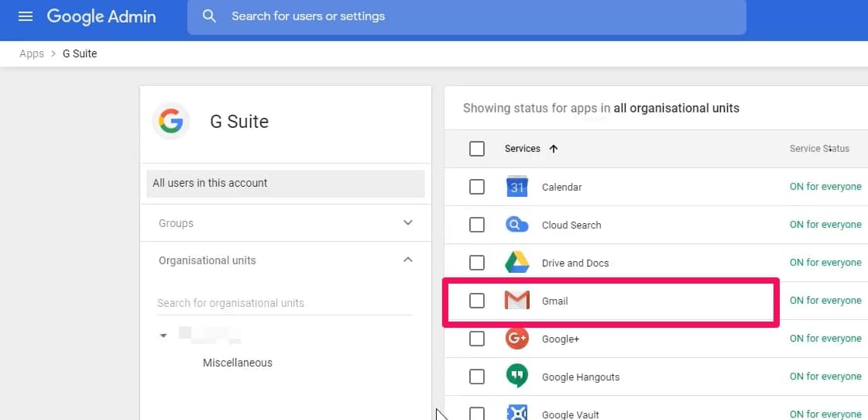Click the Google Admin title
Viewport: 868px width, 420px height.
coord(101,16)
